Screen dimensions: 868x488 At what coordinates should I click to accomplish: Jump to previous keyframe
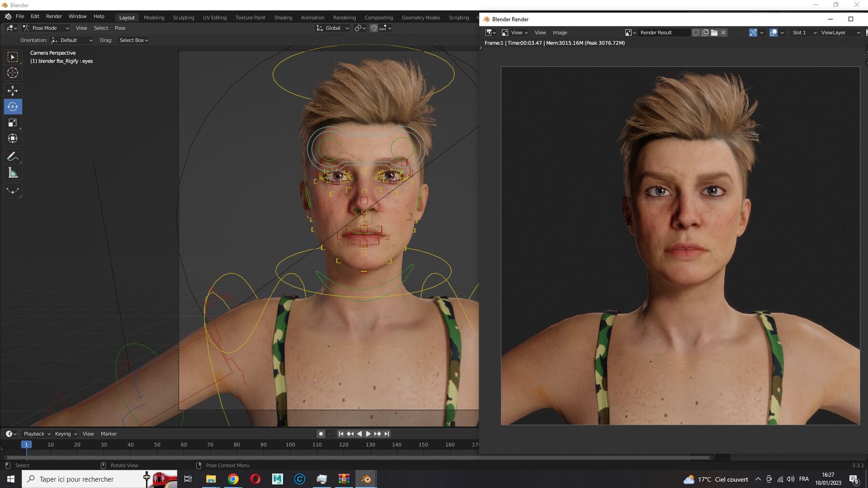pyautogui.click(x=350, y=434)
